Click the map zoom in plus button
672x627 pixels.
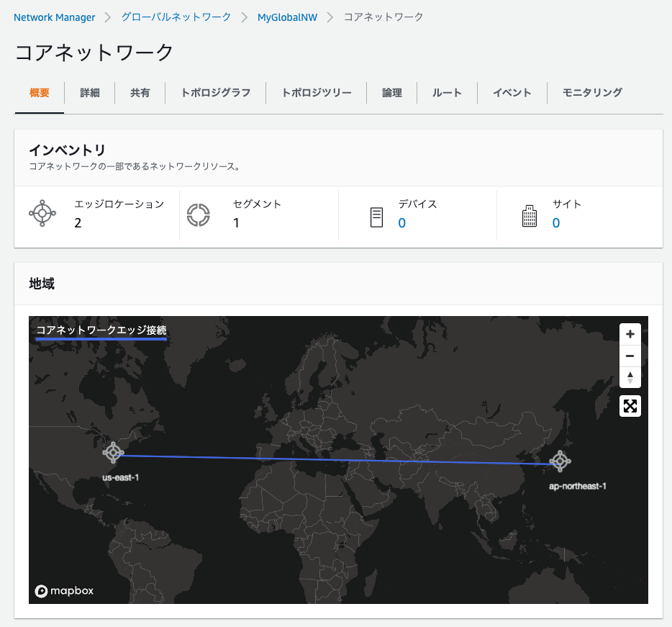630,335
